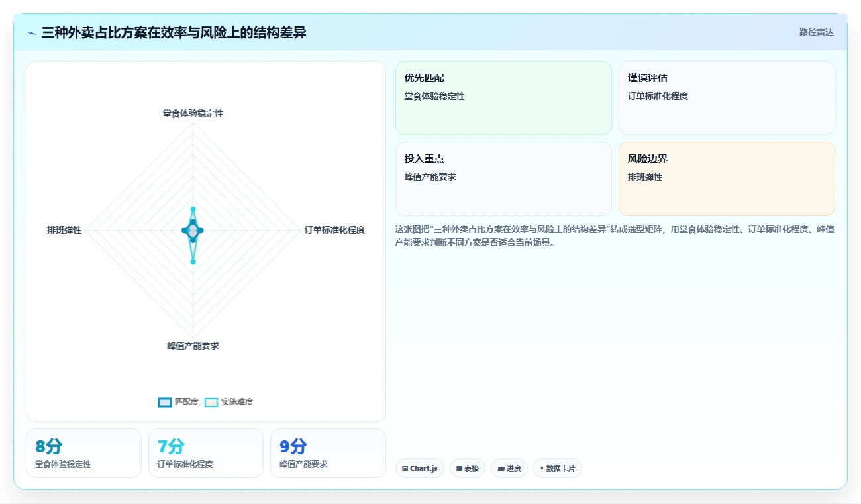861x504 pixels.
Task: Click the 9分 峰值产能要求 stat card
Action: (x=328, y=453)
